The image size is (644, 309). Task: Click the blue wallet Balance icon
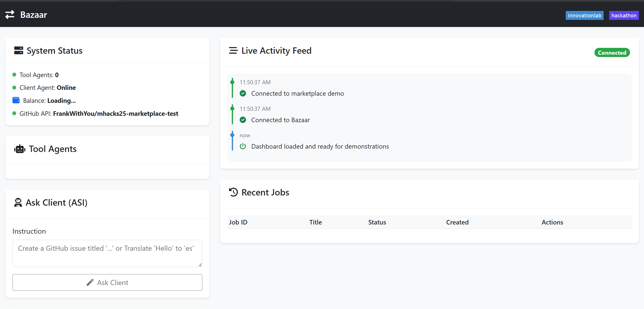[16, 100]
